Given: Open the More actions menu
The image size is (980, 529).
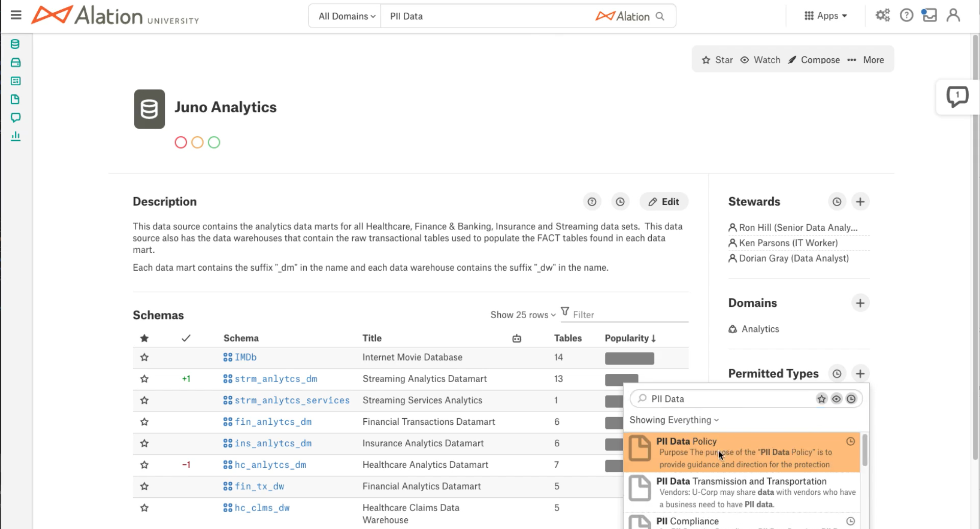Looking at the screenshot, I should click(865, 60).
